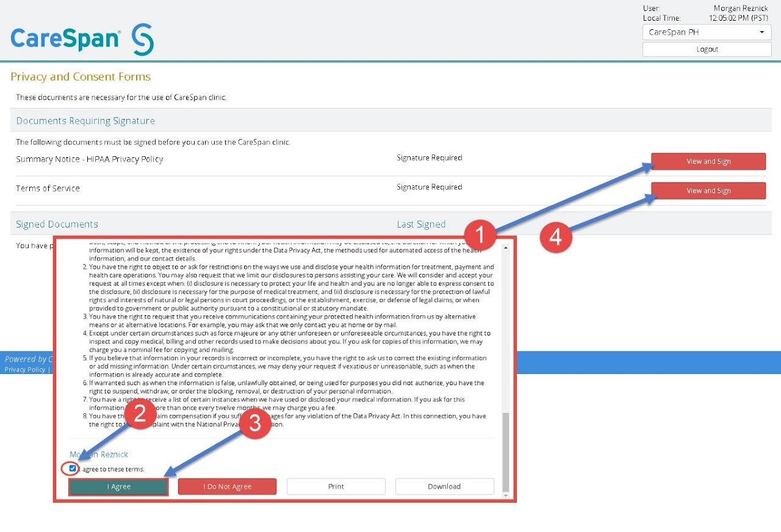This screenshot has width=781, height=532.
Task: View and Sign Terms of Service
Action: click(x=708, y=191)
